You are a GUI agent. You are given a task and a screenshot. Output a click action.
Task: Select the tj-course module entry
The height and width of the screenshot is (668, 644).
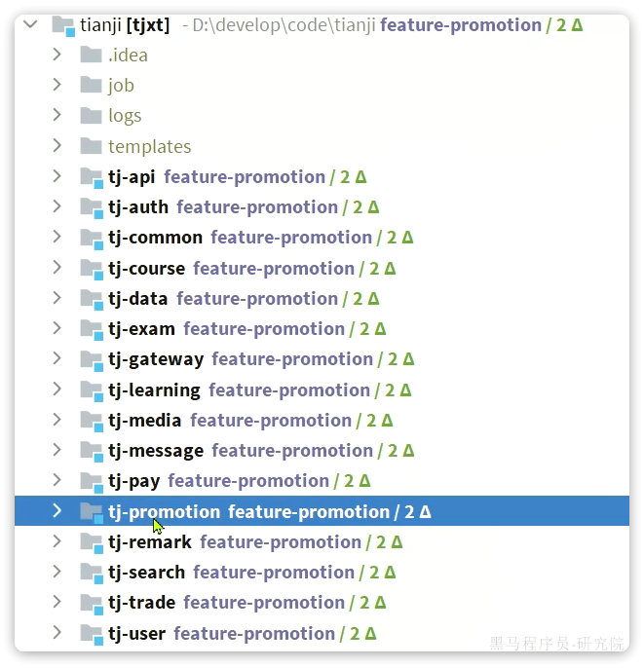coord(322,269)
